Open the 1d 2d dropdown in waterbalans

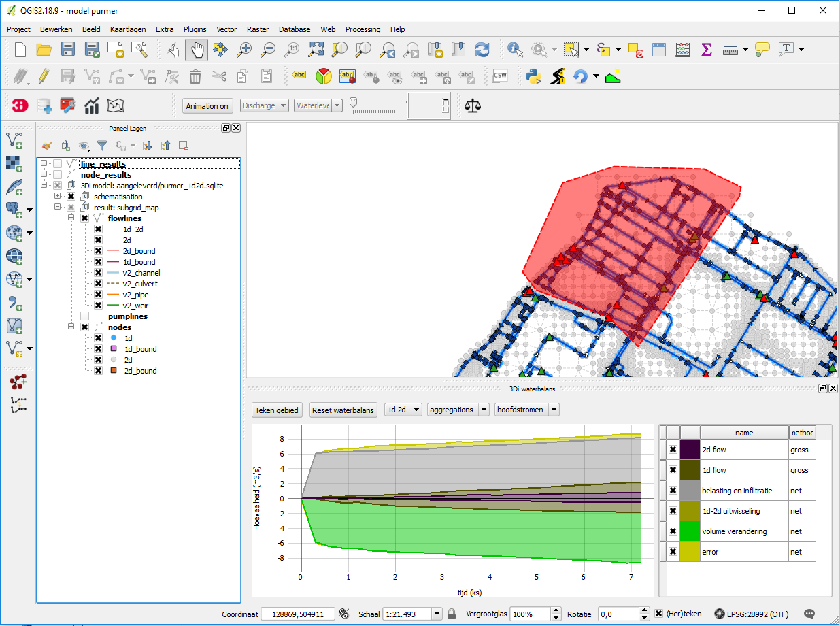tap(403, 410)
